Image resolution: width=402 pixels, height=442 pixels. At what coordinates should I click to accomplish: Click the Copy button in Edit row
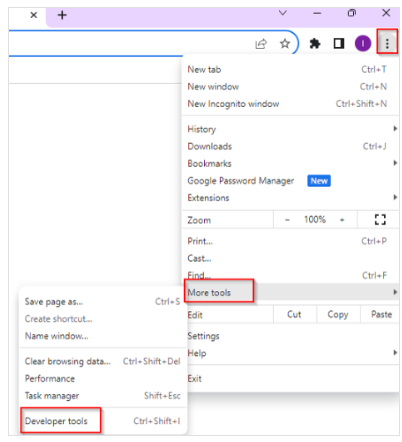coord(338,314)
